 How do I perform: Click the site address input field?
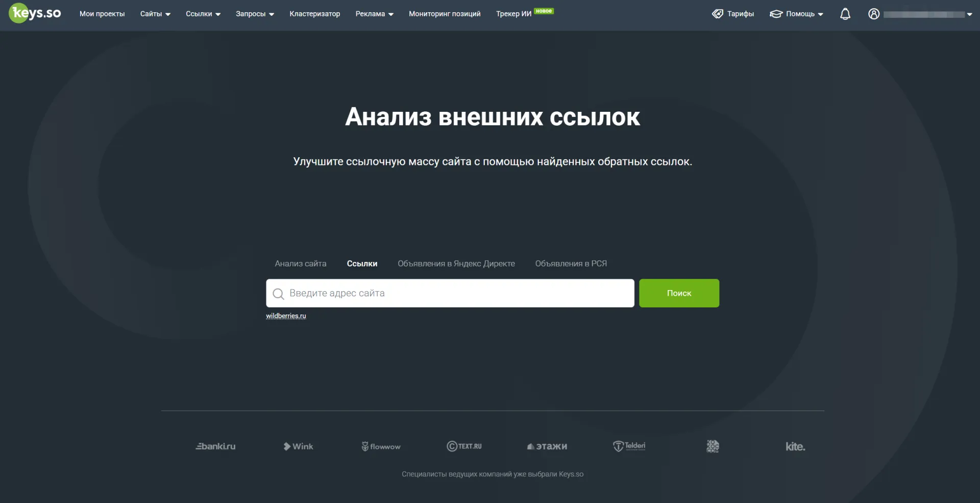pyautogui.click(x=450, y=293)
